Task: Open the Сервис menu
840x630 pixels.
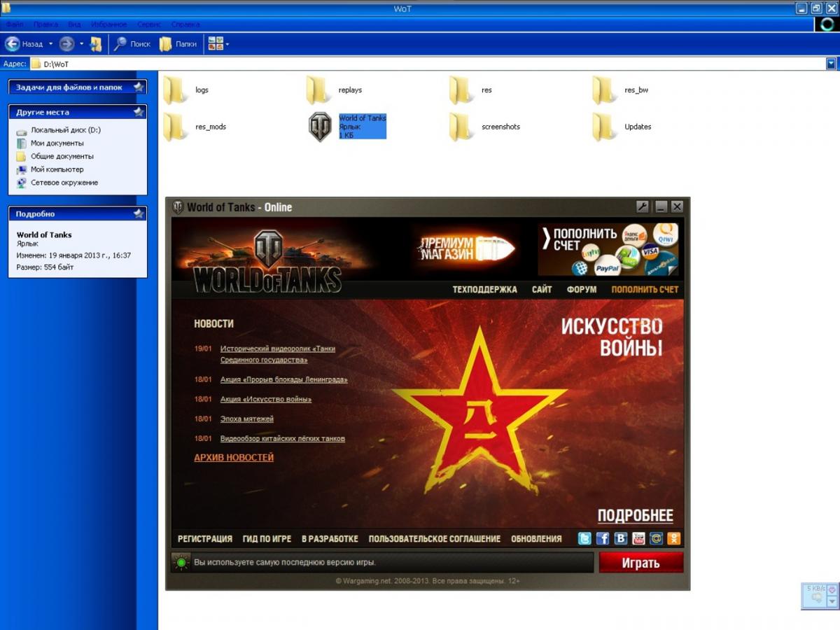Action: tap(148, 24)
